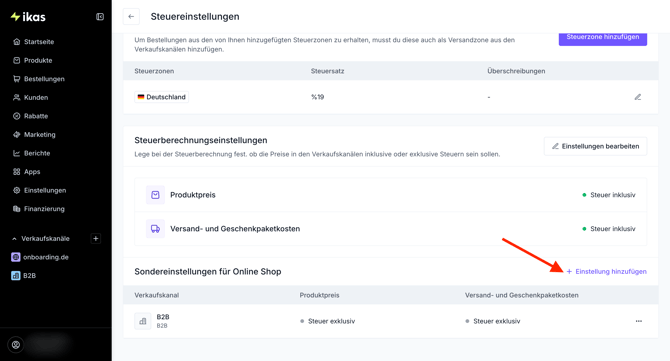Open Bestellungen in the sidebar

click(44, 79)
